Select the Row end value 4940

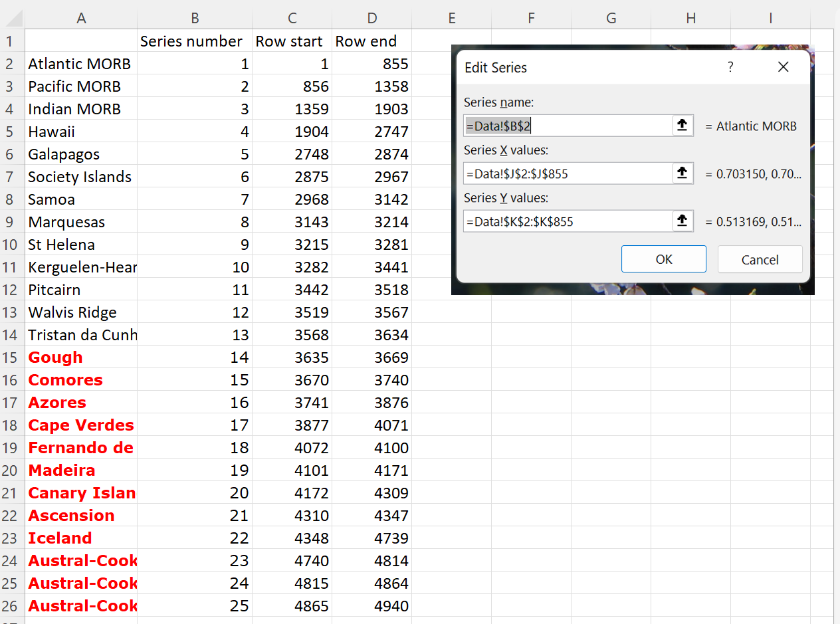(372, 606)
